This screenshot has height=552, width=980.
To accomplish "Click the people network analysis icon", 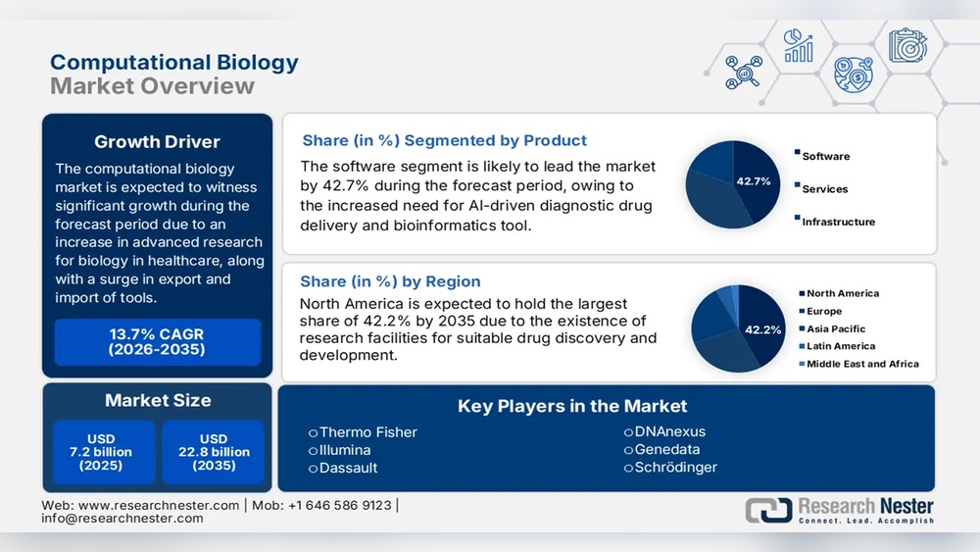I will coord(744,71).
